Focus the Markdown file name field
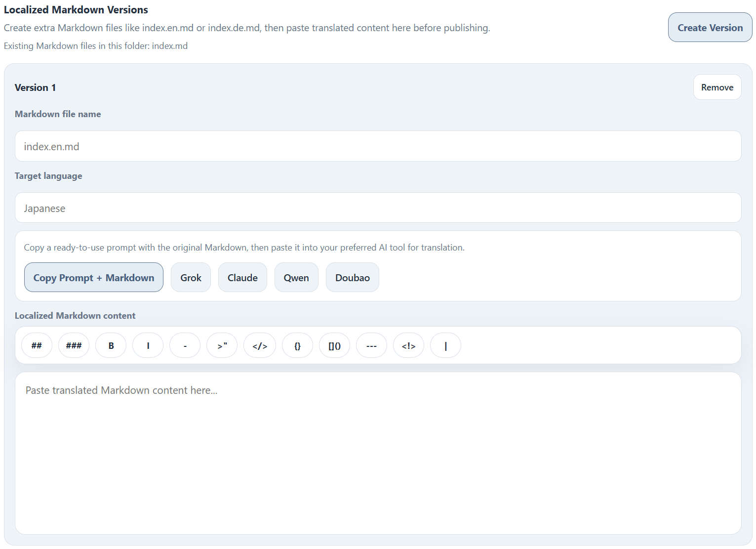This screenshot has width=756, height=549. pyautogui.click(x=378, y=146)
